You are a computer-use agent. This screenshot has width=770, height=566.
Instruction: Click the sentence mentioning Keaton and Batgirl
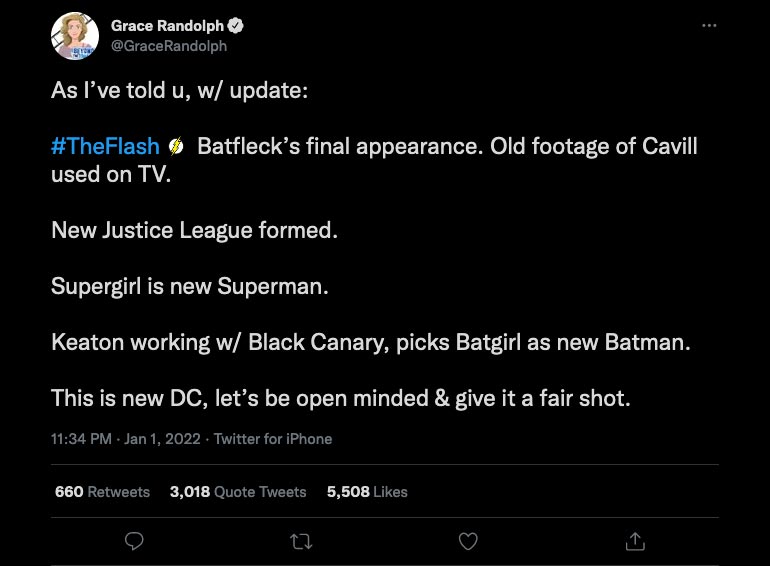371,342
